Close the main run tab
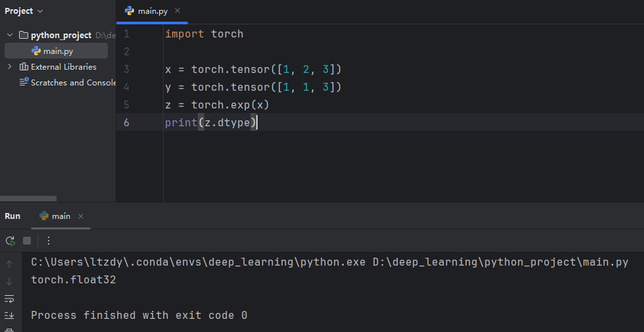This screenshot has height=332, width=644. coord(81,216)
